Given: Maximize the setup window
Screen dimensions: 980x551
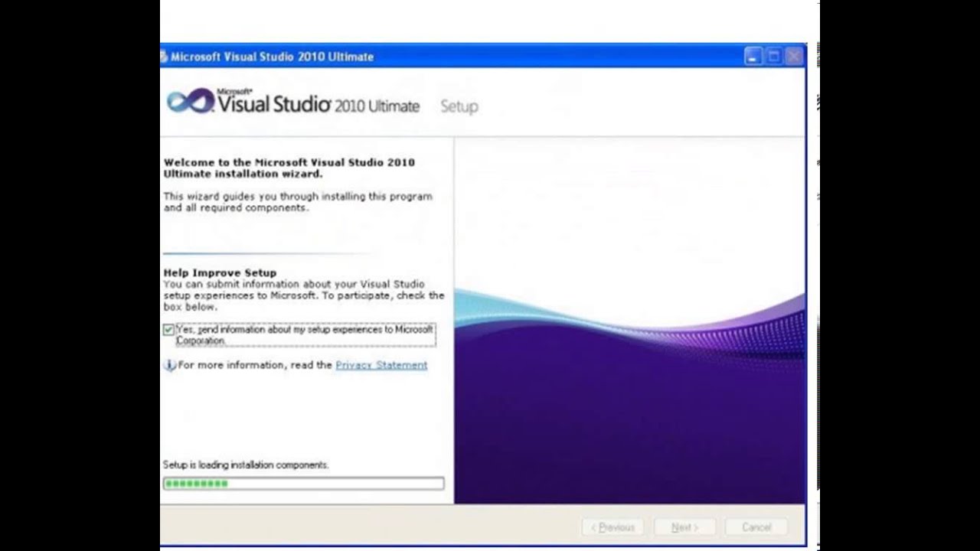Looking at the screenshot, I should coord(773,56).
